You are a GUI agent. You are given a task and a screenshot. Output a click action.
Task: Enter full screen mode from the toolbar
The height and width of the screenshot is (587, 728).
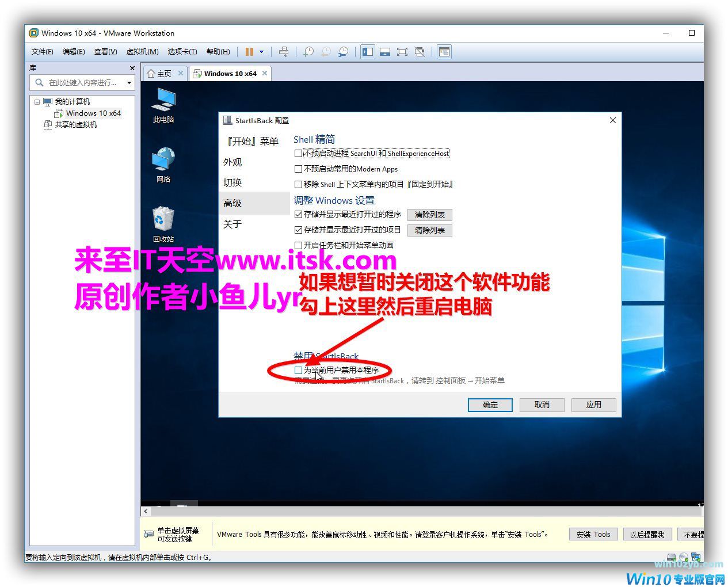(402, 52)
